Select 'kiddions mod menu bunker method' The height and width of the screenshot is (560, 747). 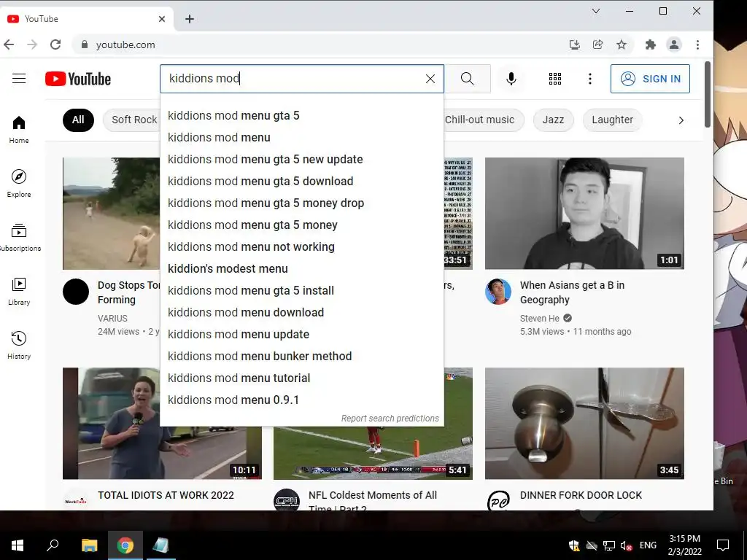point(301,357)
